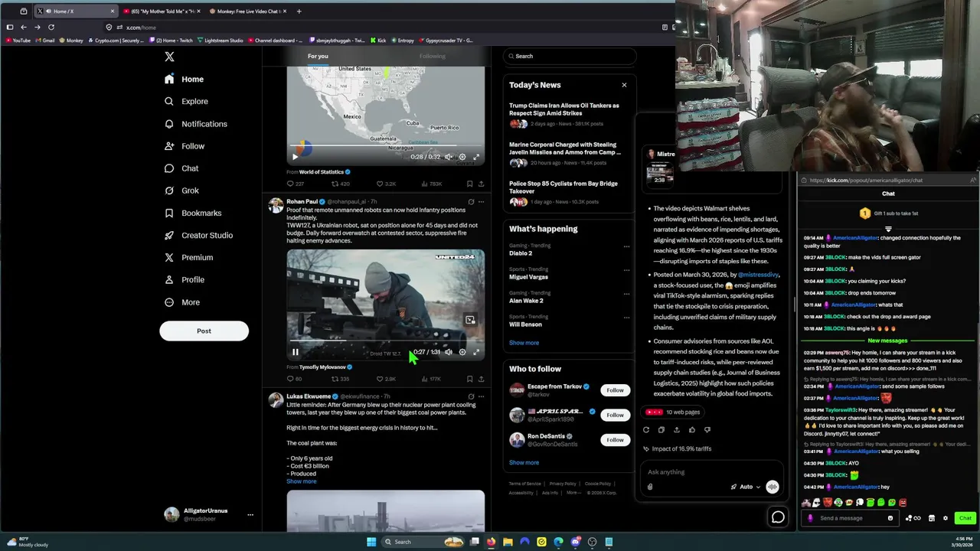Show more under Who to follow

pos(524,462)
